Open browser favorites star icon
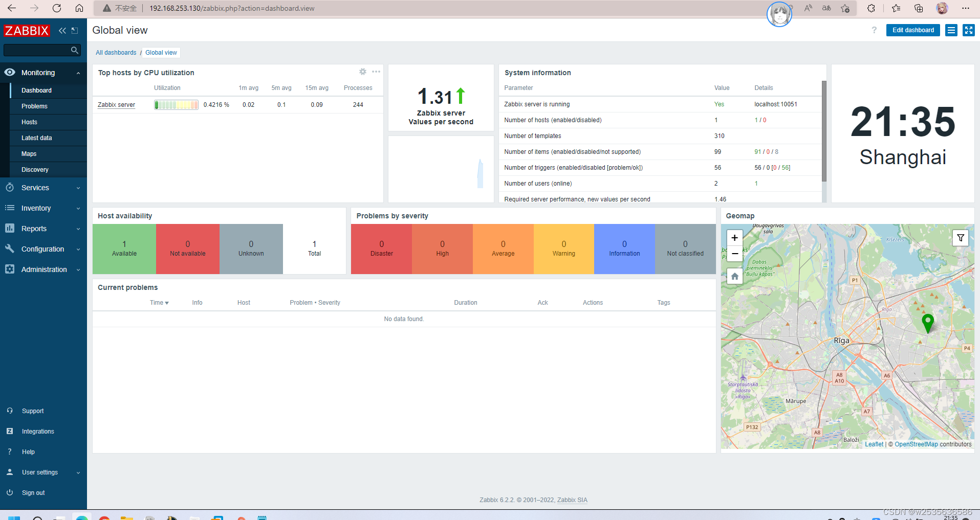 896,8
